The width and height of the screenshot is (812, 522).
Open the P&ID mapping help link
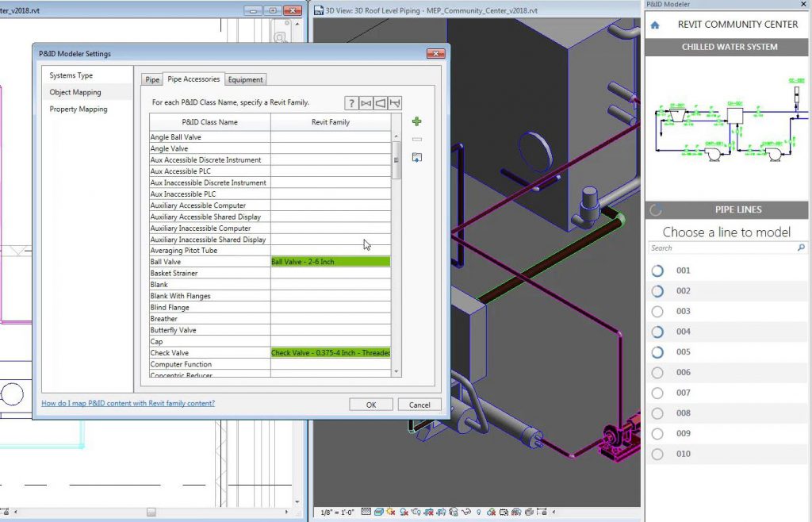128,404
